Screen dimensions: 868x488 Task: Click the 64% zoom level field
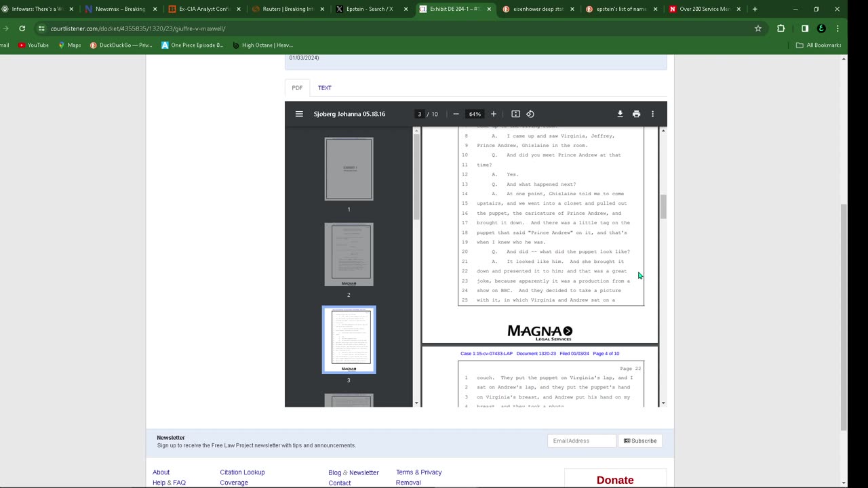pyautogui.click(x=475, y=114)
